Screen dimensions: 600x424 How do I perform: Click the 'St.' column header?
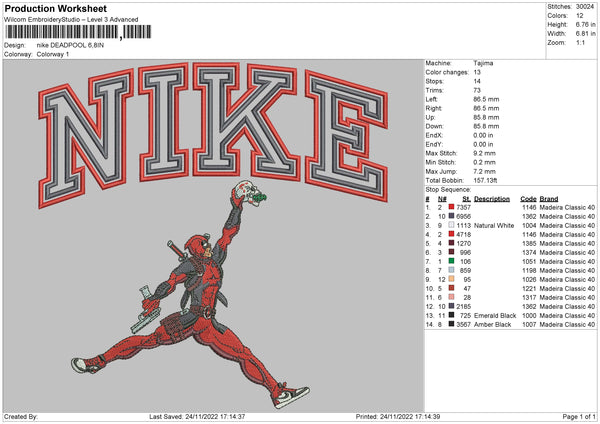pyautogui.click(x=466, y=199)
